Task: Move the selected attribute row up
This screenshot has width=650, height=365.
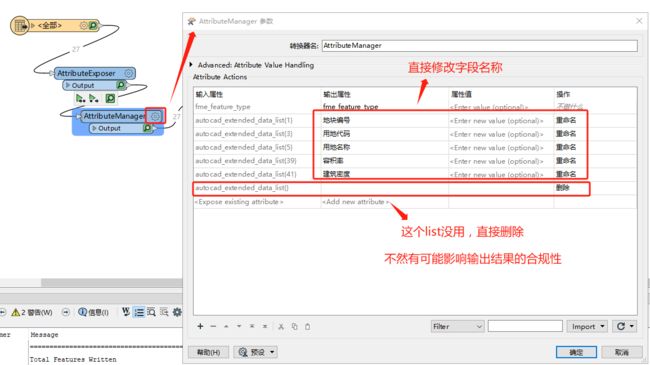Action: (x=226, y=326)
